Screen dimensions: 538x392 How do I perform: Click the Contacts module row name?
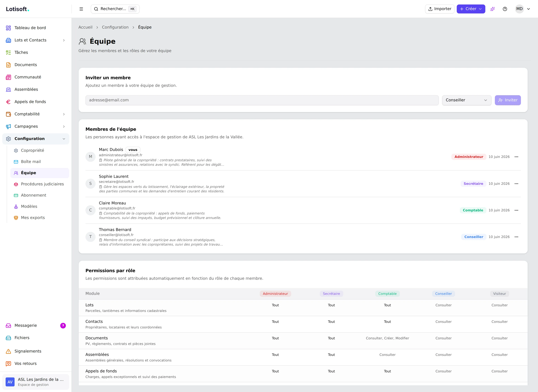pyautogui.click(x=94, y=322)
